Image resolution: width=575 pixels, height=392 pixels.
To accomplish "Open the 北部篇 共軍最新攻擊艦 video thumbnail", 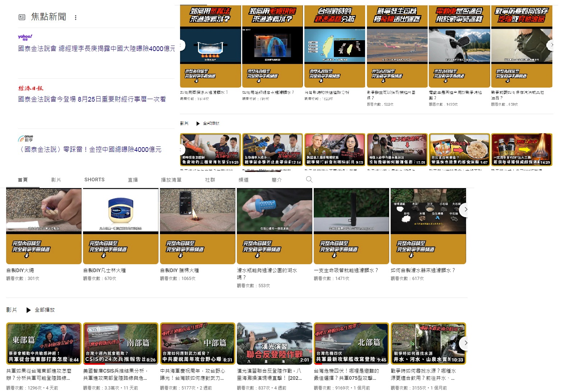I will point(351,343).
